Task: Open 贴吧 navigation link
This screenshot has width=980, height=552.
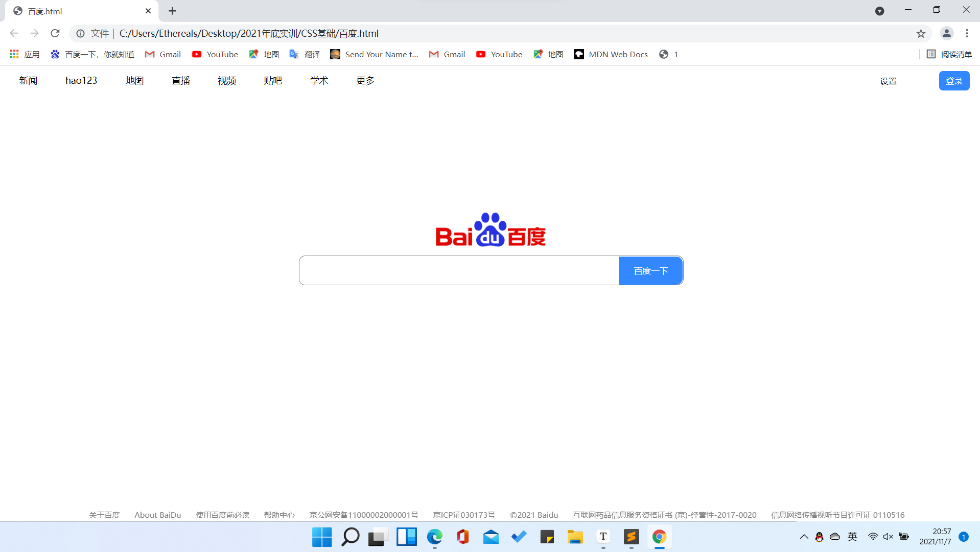Action: (x=273, y=81)
